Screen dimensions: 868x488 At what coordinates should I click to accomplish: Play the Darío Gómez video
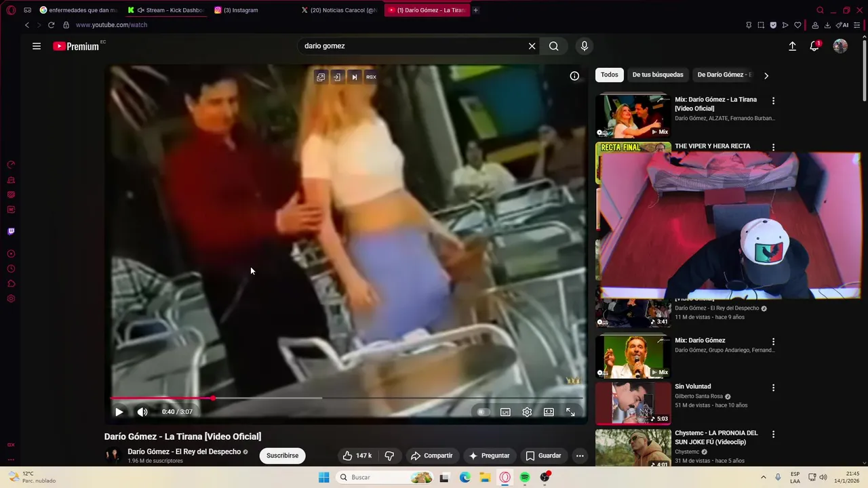point(119,411)
